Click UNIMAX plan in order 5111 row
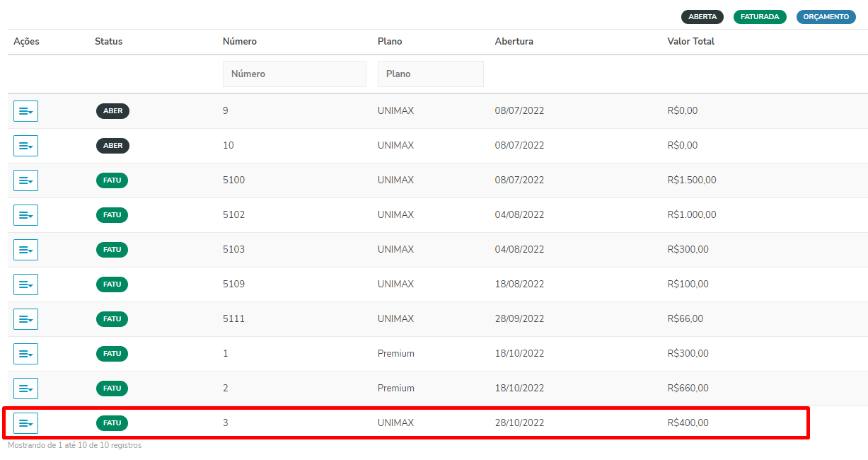 (x=396, y=319)
